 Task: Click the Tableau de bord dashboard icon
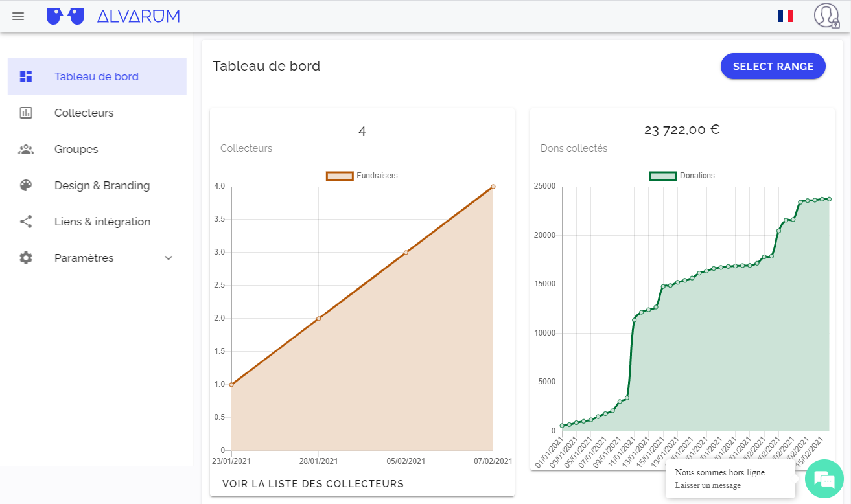[26, 76]
